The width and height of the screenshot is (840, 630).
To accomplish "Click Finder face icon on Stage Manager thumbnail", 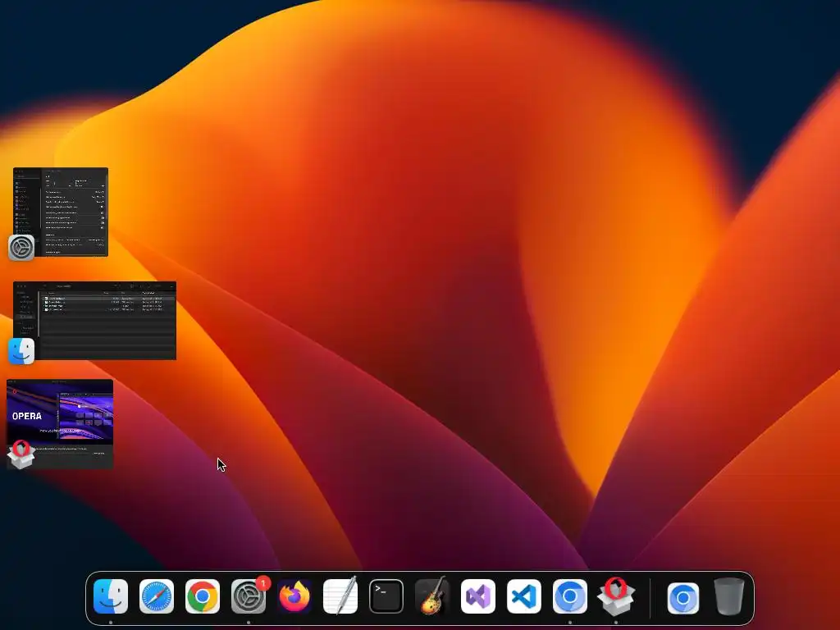I will [x=21, y=351].
